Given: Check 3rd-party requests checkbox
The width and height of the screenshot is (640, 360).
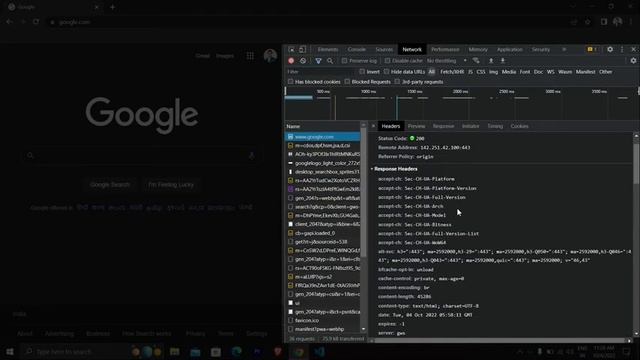Looking at the screenshot, I should 397,82.
